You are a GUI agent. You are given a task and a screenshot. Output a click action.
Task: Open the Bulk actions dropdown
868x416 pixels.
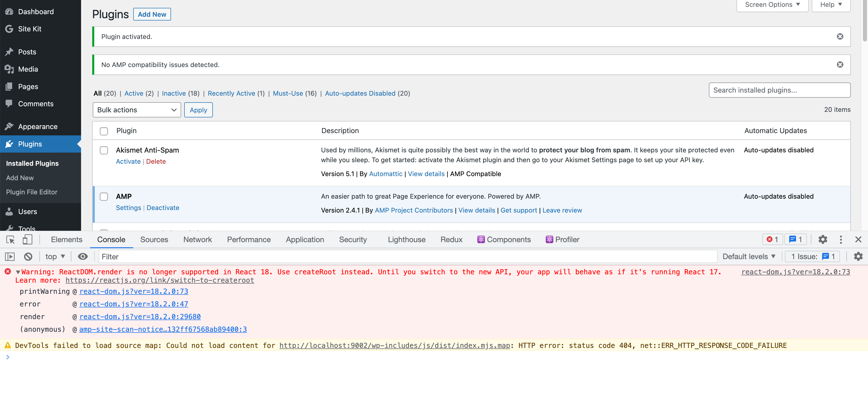pos(137,110)
